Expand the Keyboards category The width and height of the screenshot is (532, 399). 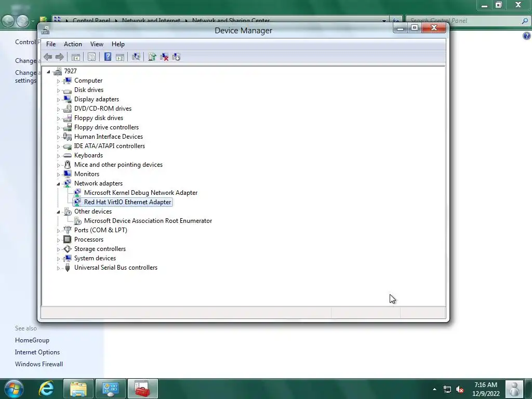58,156
